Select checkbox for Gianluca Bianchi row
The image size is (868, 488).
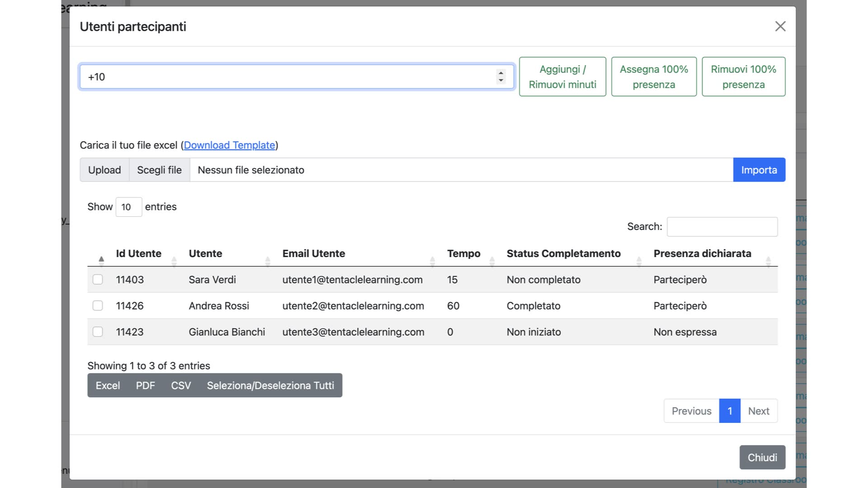(98, 332)
